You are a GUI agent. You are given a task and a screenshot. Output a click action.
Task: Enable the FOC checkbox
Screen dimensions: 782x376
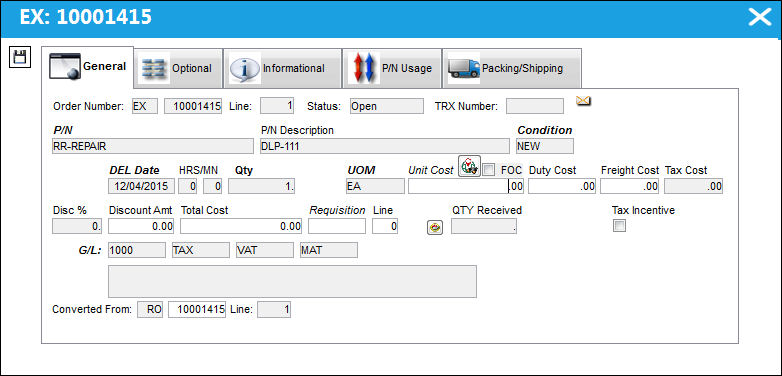(489, 170)
